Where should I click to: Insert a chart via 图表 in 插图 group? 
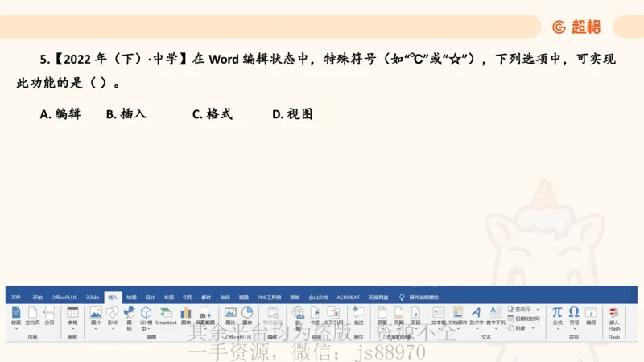[186, 316]
